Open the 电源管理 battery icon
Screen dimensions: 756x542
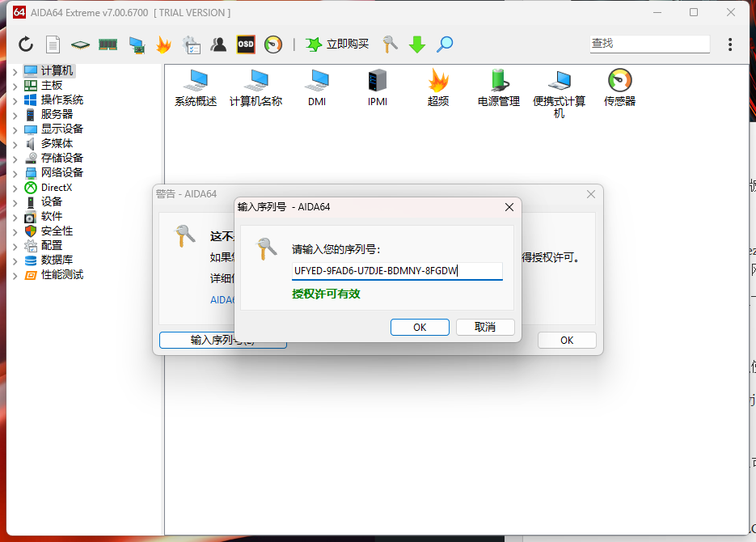coord(499,87)
